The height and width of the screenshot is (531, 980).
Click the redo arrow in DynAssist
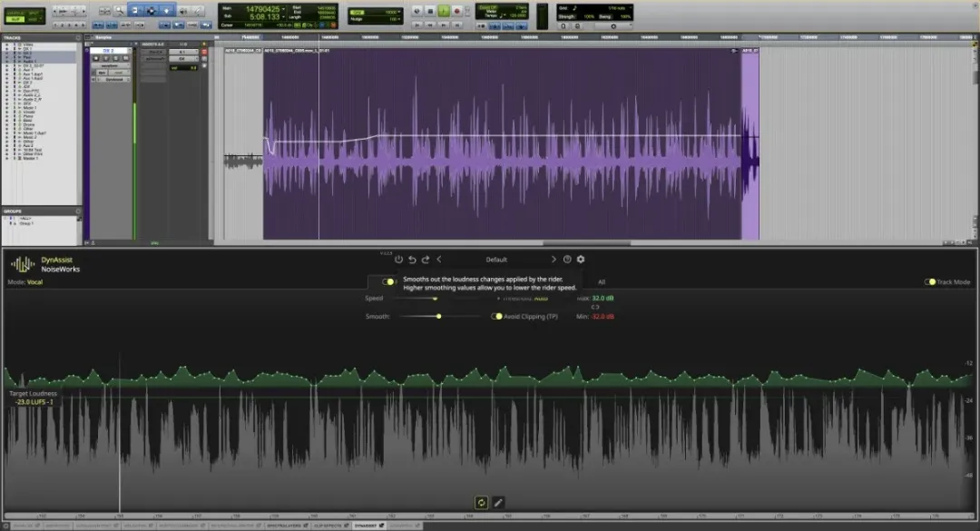(426, 260)
